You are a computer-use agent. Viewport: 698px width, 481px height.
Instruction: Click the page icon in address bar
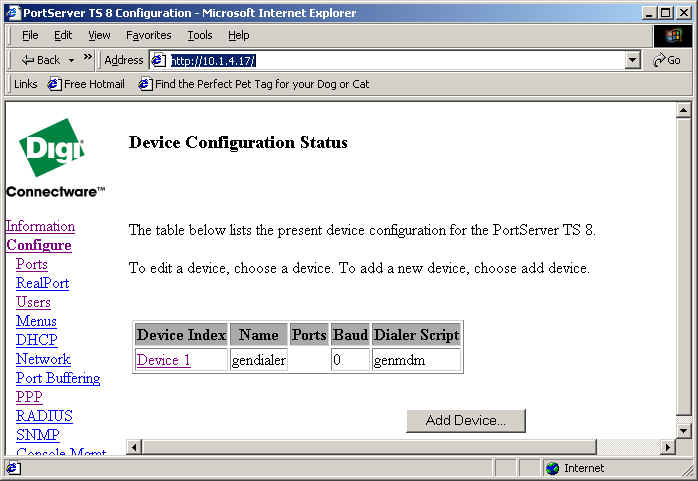point(158,60)
